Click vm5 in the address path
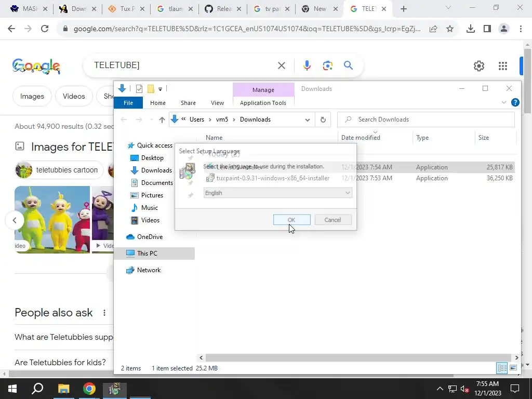This screenshot has width=532, height=399. point(222,119)
